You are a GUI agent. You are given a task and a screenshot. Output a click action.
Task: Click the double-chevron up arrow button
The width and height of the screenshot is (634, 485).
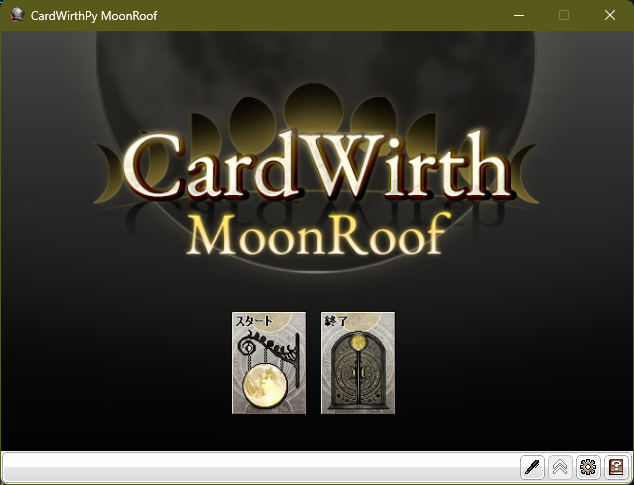pyautogui.click(x=560, y=467)
